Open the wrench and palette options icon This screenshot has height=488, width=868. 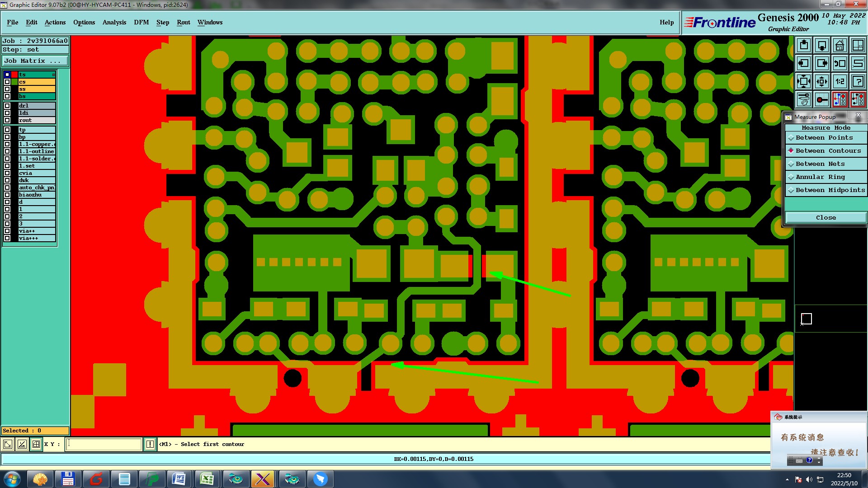click(x=803, y=99)
